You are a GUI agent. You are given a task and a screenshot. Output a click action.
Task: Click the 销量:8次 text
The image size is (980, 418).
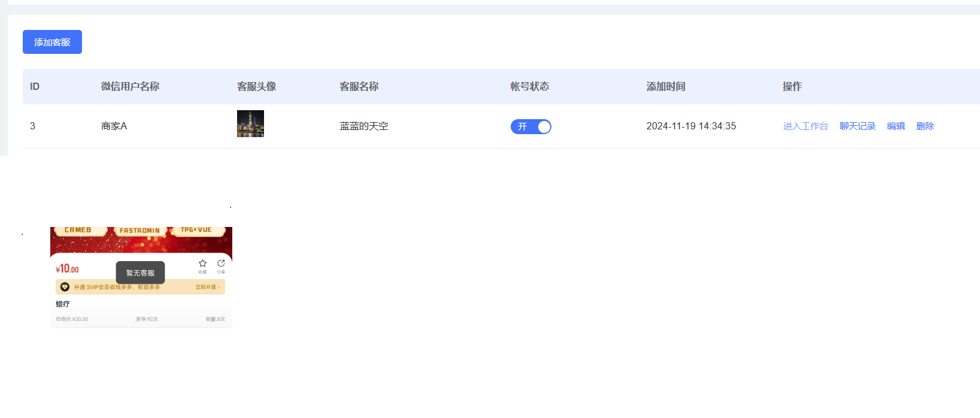click(216, 319)
